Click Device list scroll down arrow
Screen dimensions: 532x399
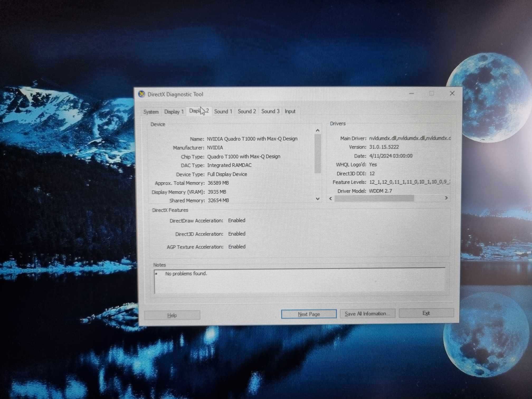pos(318,199)
